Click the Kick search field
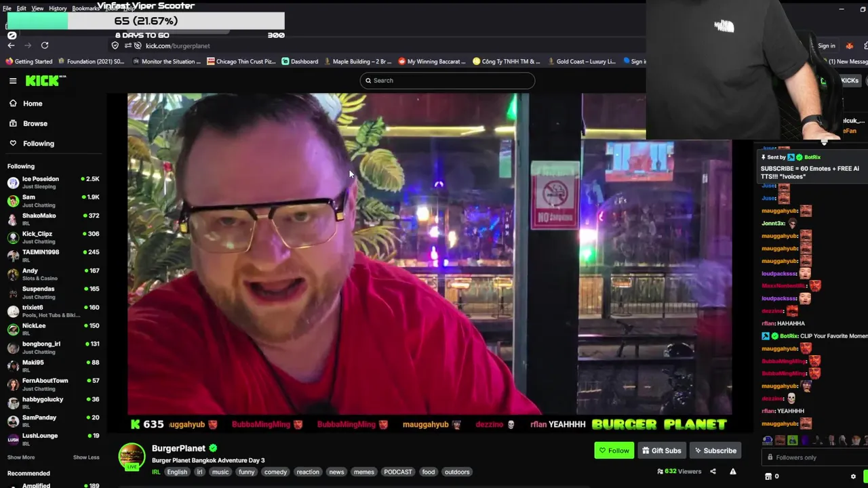The height and width of the screenshot is (488, 868). click(447, 81)
